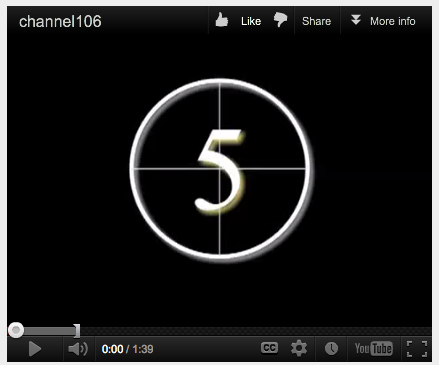Click the unbuffered part of progress bar

256,331
